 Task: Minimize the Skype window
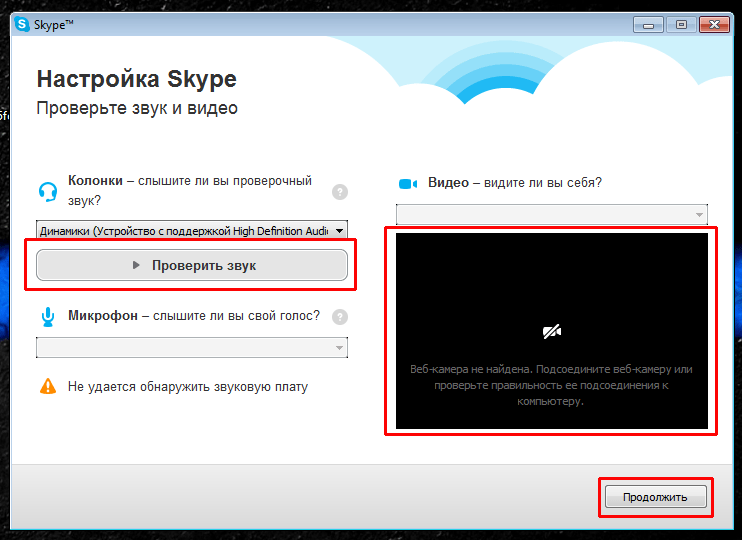(648, 25)
